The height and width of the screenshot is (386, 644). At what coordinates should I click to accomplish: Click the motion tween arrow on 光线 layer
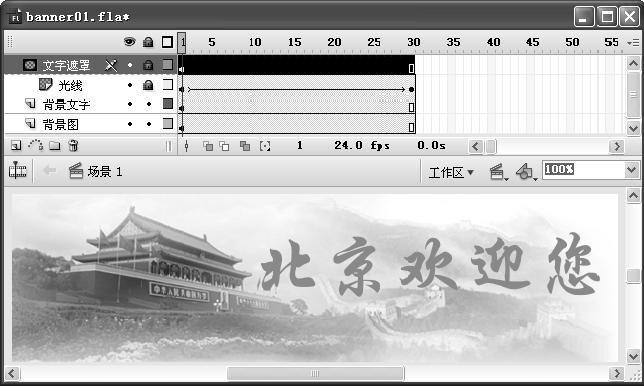pos(297,89)
